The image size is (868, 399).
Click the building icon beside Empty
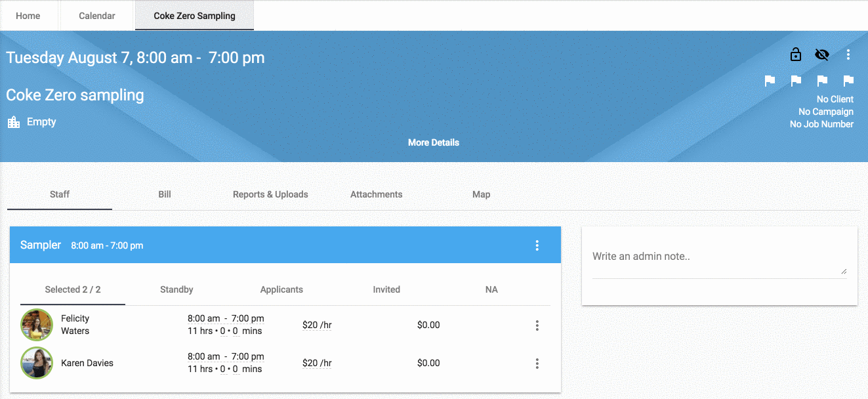pos(14,122)
